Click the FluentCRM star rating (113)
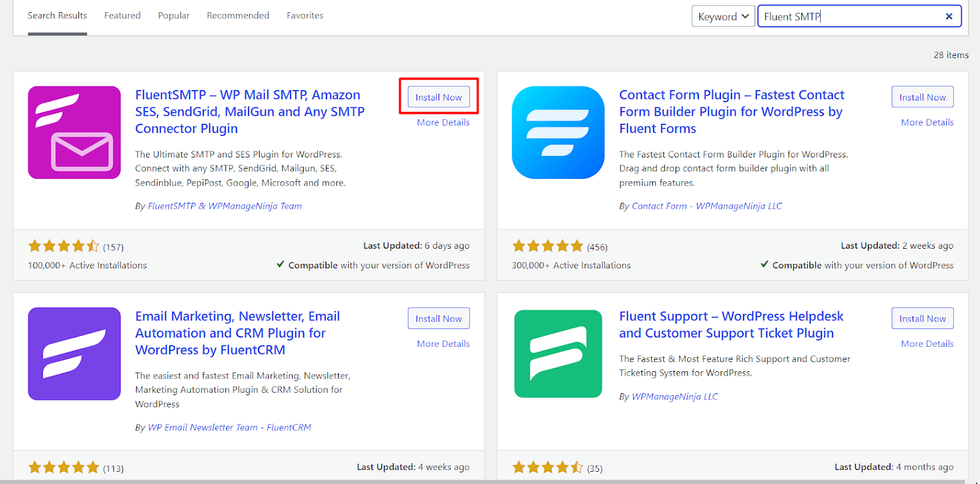The width and height of the screenshot is (980, 484). (x=64, y=467)
